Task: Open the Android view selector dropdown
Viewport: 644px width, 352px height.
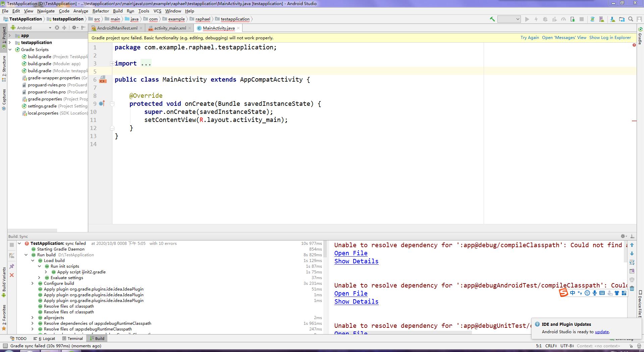Action: click(31, 28)
